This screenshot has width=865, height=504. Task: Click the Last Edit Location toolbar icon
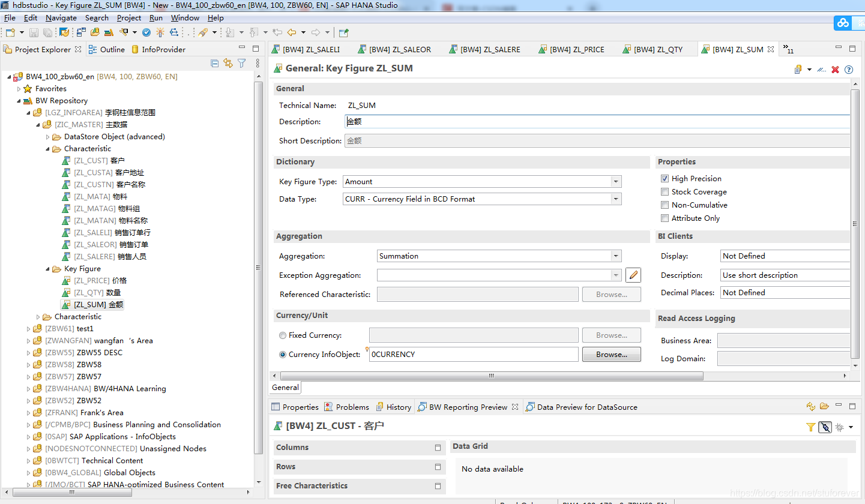[277, 32]
